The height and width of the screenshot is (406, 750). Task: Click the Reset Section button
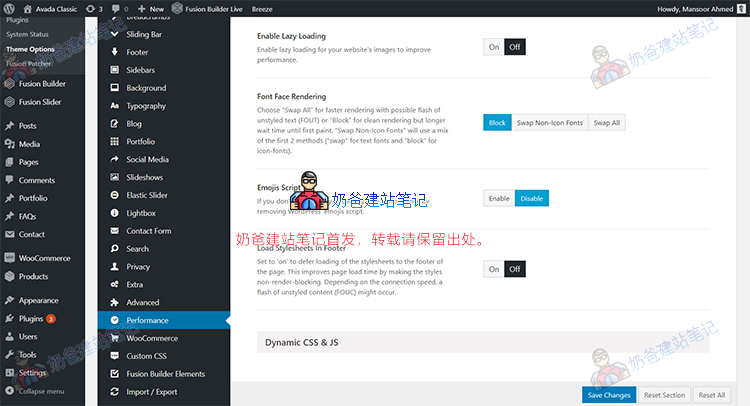[664, 395]
